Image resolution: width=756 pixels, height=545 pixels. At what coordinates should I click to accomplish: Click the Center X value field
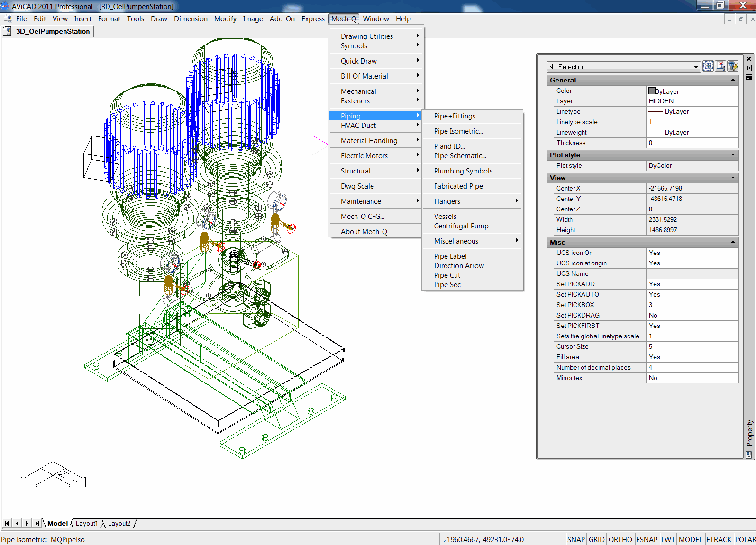[692, 188]
